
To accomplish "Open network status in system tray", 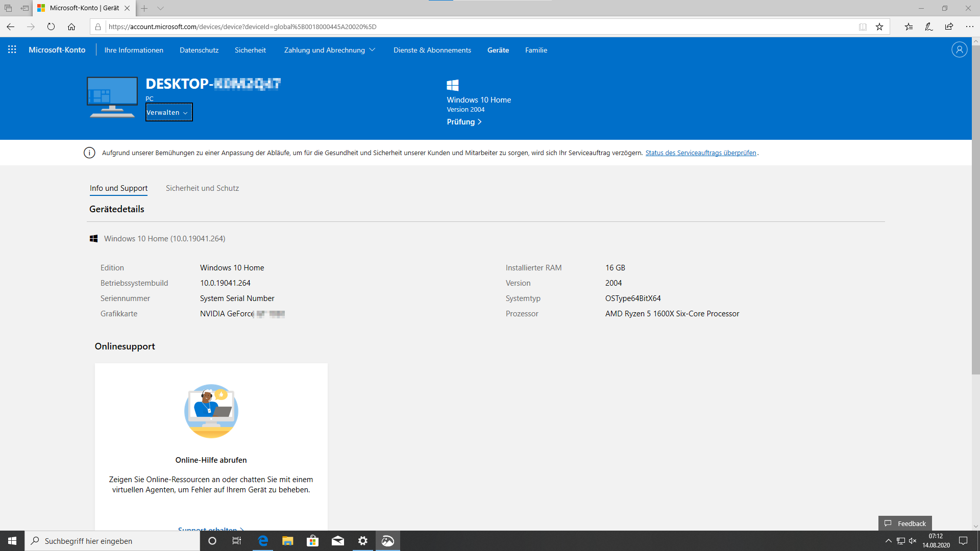I will [x=901, y=541].
